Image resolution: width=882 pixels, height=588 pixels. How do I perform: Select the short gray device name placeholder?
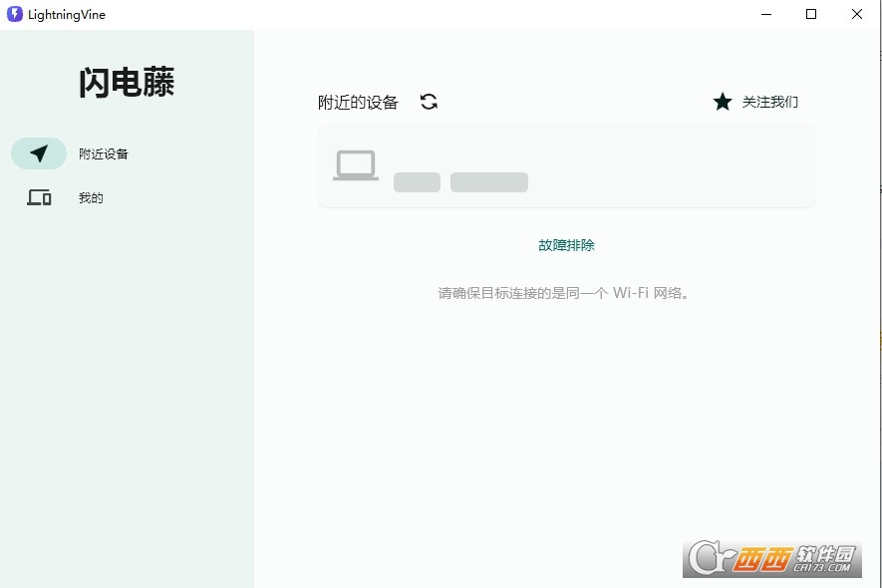417,182
